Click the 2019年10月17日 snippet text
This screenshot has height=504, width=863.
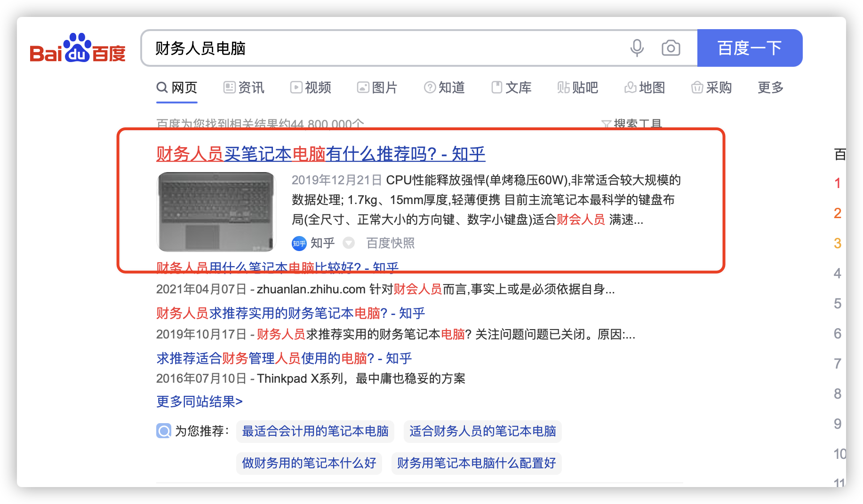pos(396,334)
